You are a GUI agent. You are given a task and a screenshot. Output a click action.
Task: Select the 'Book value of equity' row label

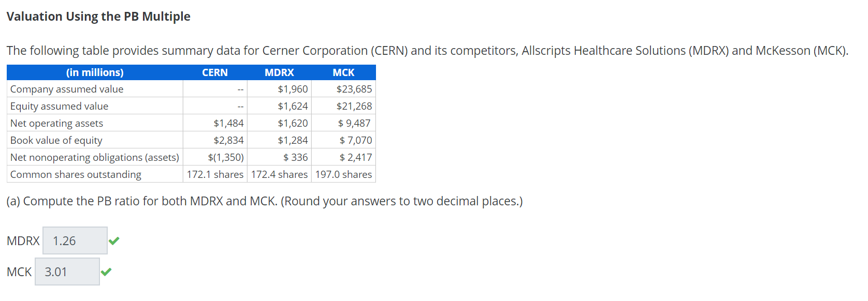55,140
